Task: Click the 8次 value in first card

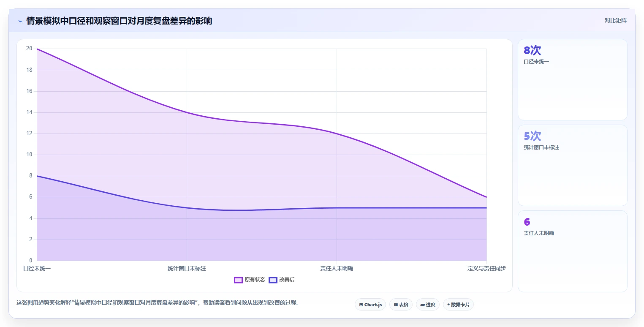Action: tap(532, 50)
